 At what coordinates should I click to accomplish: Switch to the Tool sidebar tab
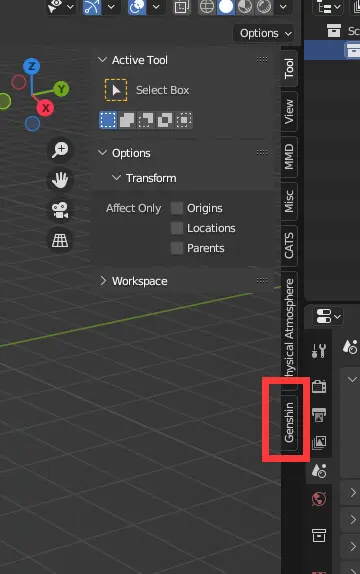289,68
